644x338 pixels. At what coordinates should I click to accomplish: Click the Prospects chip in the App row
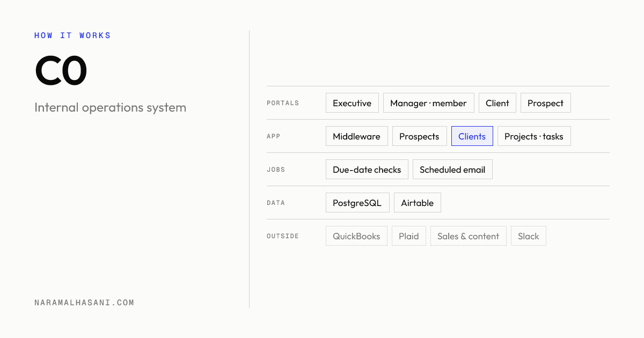pos(419,136)
